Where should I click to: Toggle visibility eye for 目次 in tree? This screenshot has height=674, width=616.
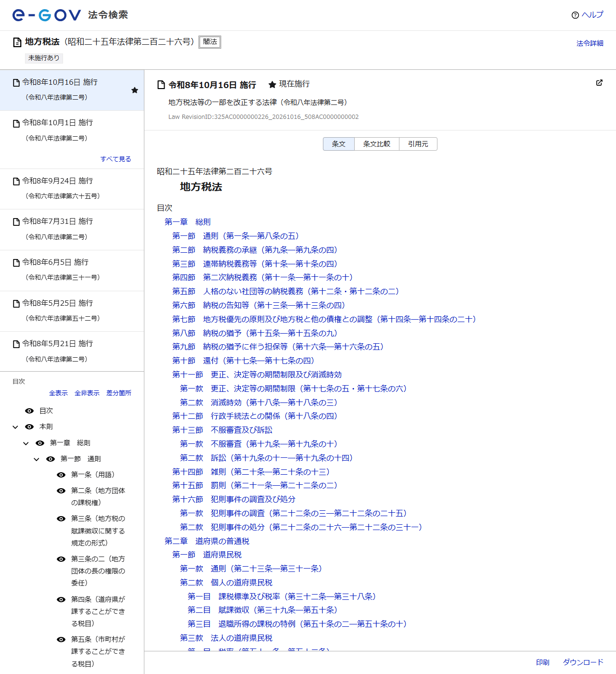(29, 411)
